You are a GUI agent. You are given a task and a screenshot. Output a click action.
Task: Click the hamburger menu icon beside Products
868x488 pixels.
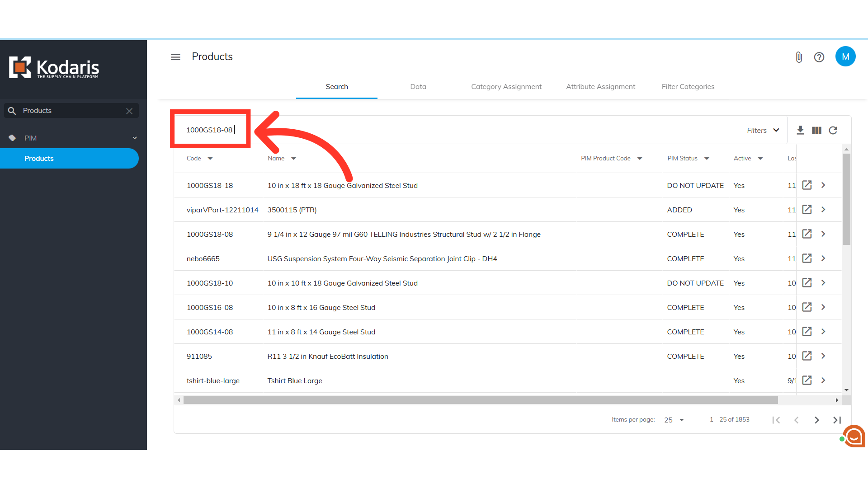[x=175, y=57]
